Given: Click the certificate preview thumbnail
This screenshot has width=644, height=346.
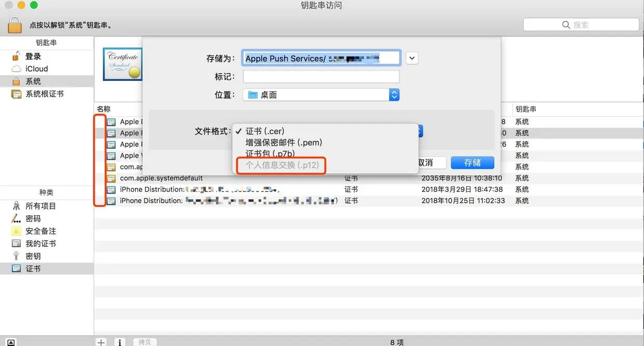Looking at the screenshot, I should pyautogui.click(x=123, y=64).
